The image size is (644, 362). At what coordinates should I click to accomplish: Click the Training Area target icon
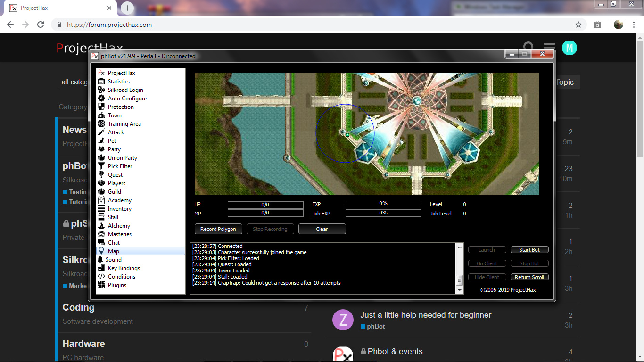101,124
